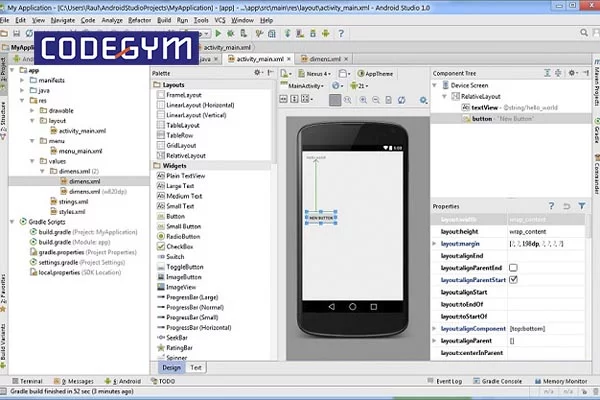Click the Search magnifier in toolbar
600x400 pixels.
(584, 33)
